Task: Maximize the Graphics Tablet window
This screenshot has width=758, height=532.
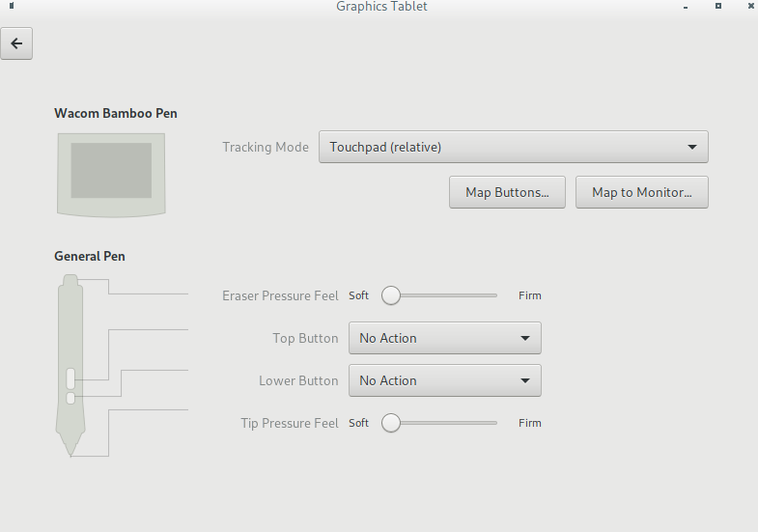Action: click(718, 6)
